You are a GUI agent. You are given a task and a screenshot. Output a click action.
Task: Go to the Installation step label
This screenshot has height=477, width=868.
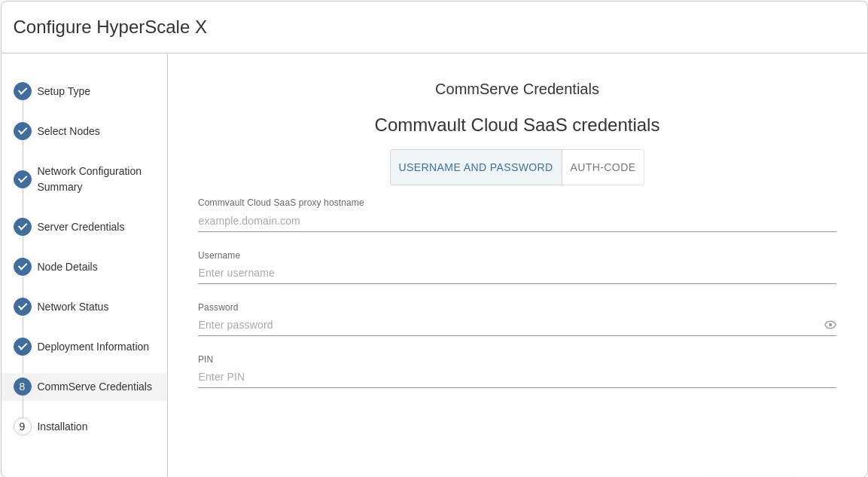point(62,427)
